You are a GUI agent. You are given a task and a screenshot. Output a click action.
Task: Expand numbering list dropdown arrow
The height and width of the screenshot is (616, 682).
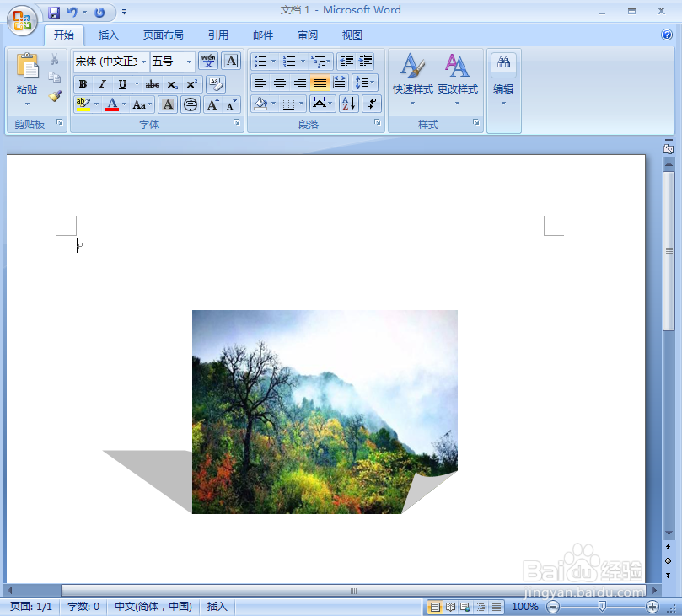(303, 62)
